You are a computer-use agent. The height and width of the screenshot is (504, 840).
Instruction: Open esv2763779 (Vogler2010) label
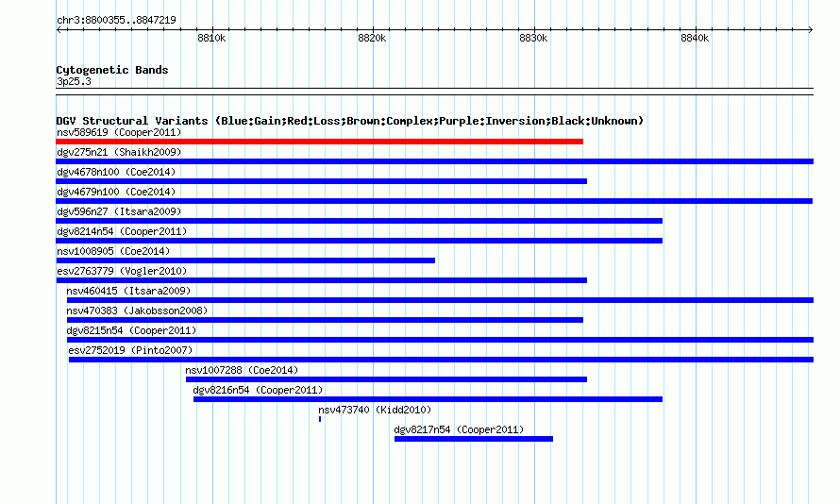click(122, 271)
